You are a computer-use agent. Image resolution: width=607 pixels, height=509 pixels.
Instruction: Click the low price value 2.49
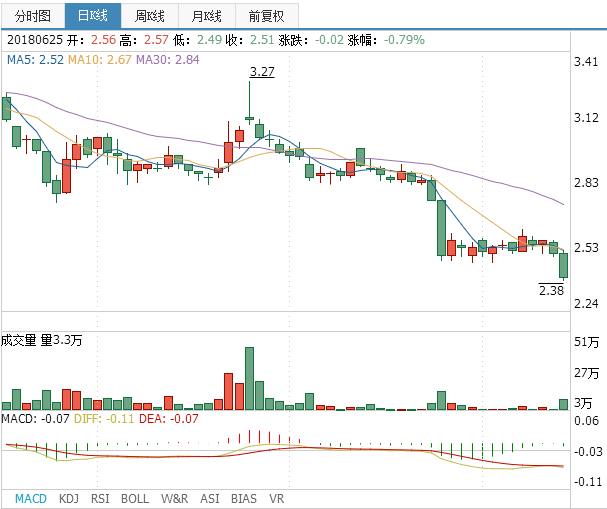click(209, 39)
